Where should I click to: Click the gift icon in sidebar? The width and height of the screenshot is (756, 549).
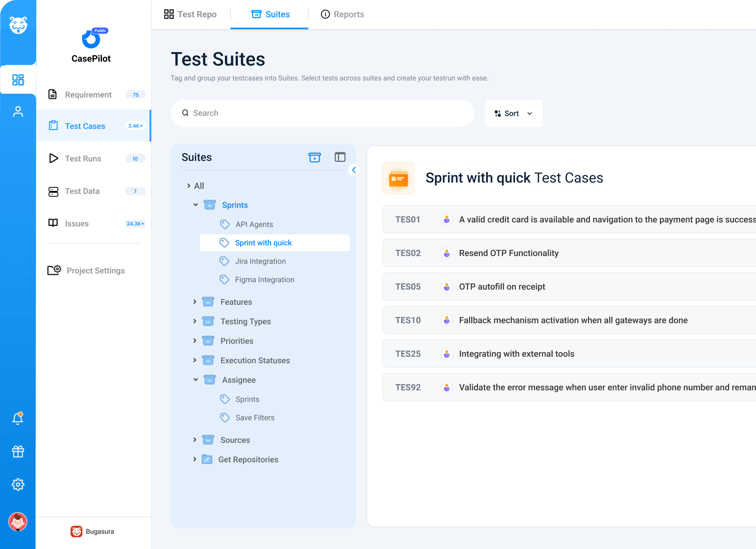(18, 452)
